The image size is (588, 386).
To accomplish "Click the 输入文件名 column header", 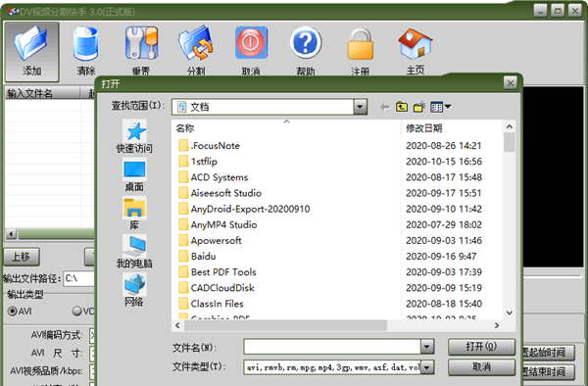I will 42,93.
